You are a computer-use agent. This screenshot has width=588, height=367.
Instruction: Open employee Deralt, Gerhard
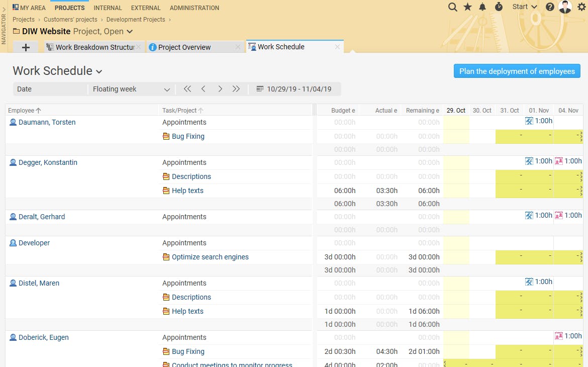[x=42, y=217]
